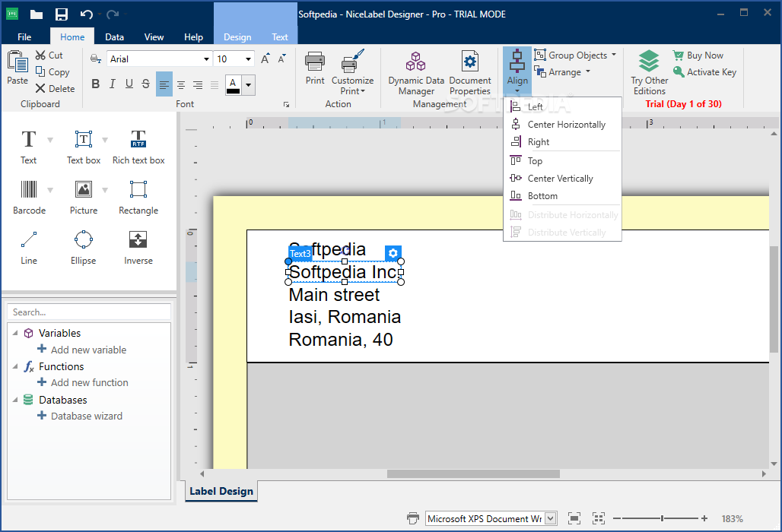Collapse the Databases tree node
This screenshot has height=532, width=782.
pos(15,400)
